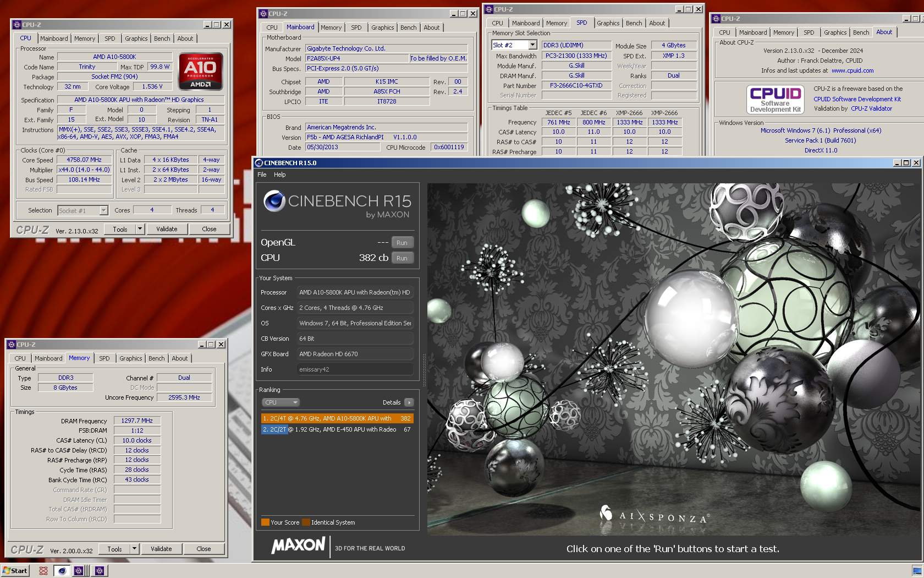Viewport: 924px width, 578px height.
Task: Click the DRAM Frequency value 1297.7 MHz
Action: 137,421
